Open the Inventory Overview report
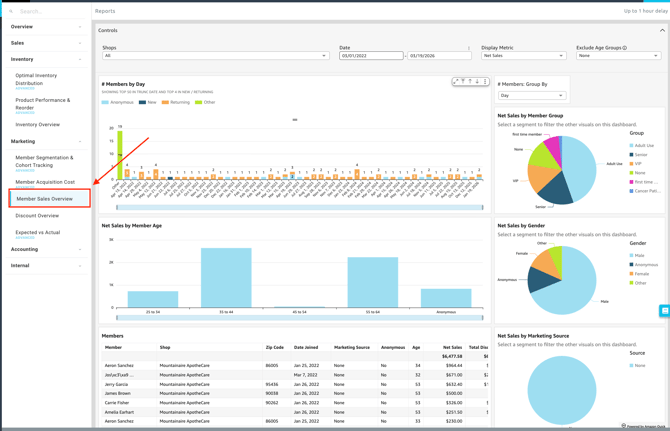The image size is (670, 431). [38, 125]
